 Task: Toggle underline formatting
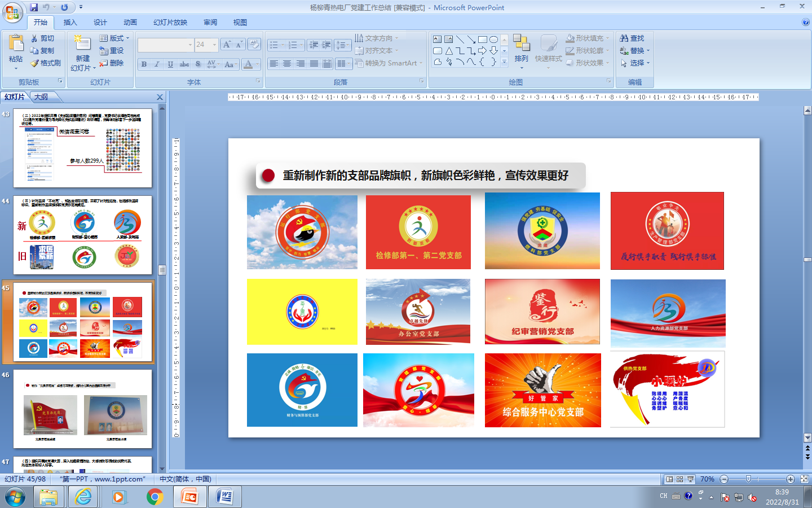[170, 64]
